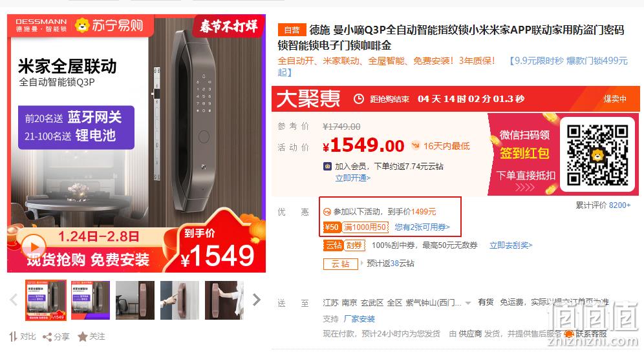Click the 对比 compare icon
644x352 pixels.
[13, 336]
